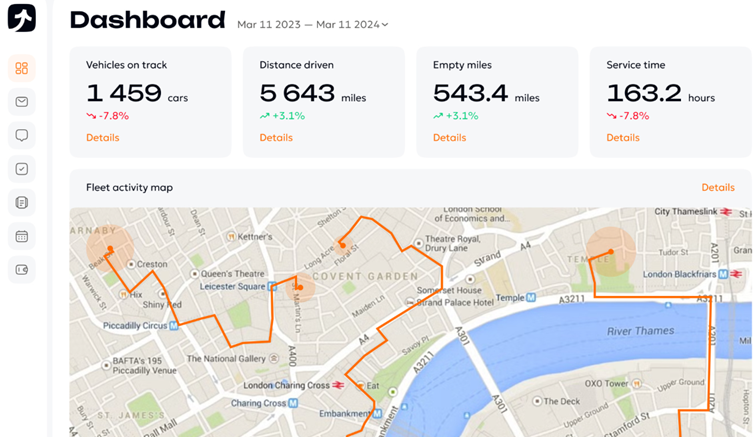
Task: Click the vehicle marker near Leicester Square
Action: [x=299, y=288]
